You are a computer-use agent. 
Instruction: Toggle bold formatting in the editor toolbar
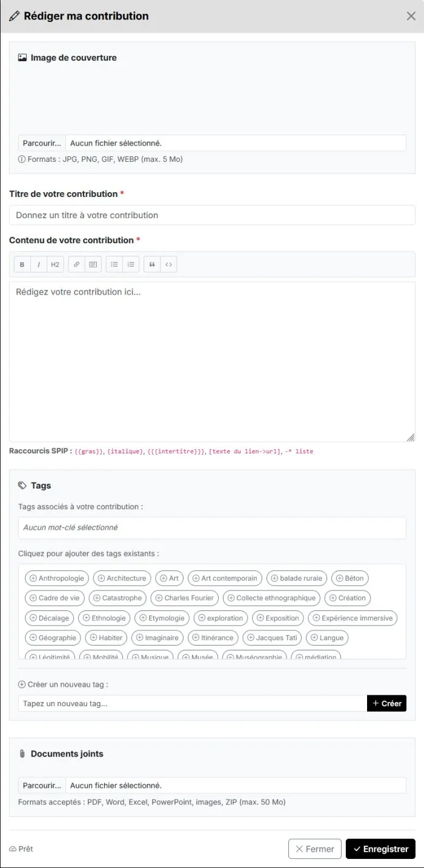pyautogui.click(x=22, y=264)
